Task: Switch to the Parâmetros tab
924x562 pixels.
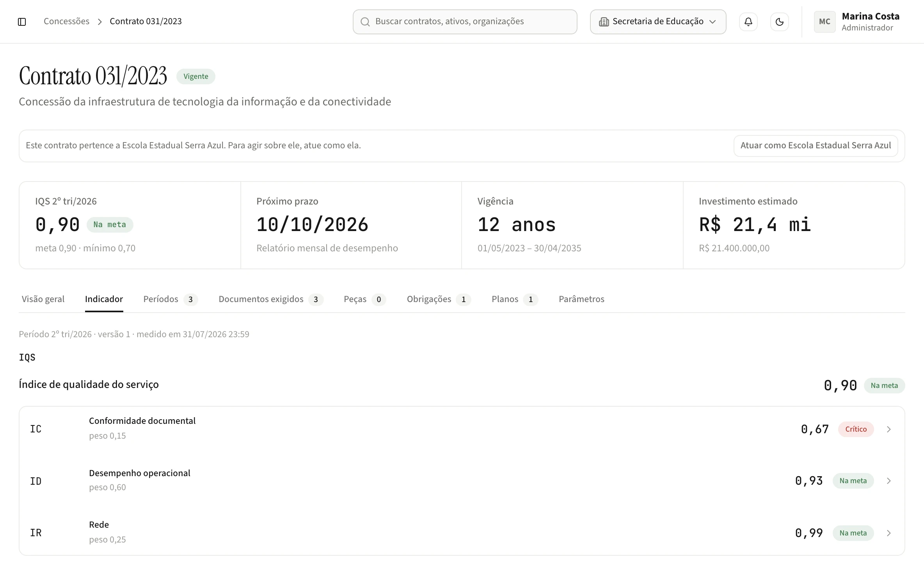Action: pos(581,299)
